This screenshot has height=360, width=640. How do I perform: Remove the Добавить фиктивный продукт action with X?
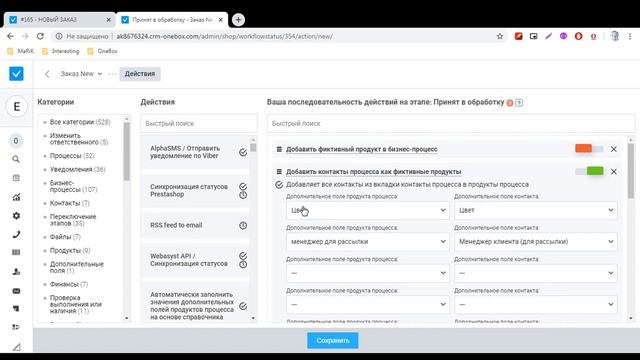click(x=613, y=149)
